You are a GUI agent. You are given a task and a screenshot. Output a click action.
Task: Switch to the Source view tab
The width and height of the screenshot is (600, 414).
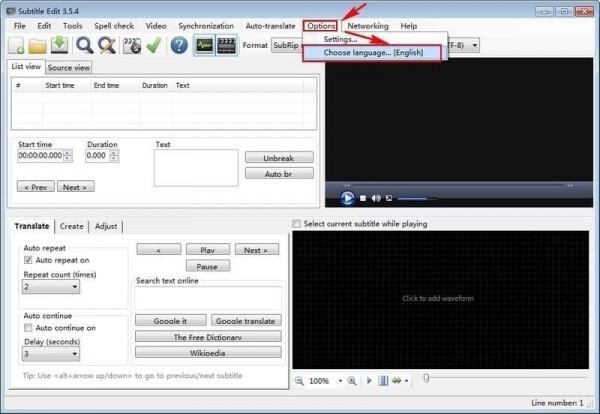coord(68,68)
